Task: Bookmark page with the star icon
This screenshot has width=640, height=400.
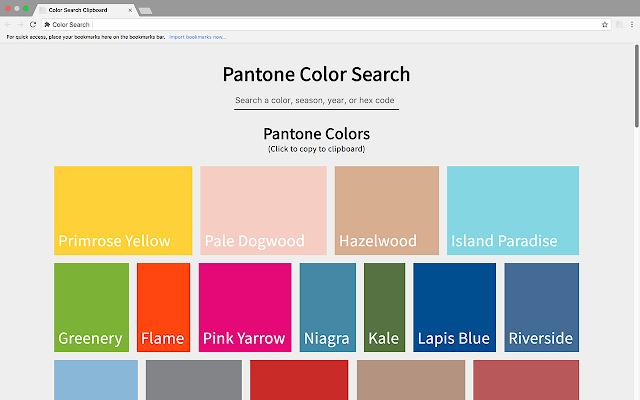Action: click(604, 24)
